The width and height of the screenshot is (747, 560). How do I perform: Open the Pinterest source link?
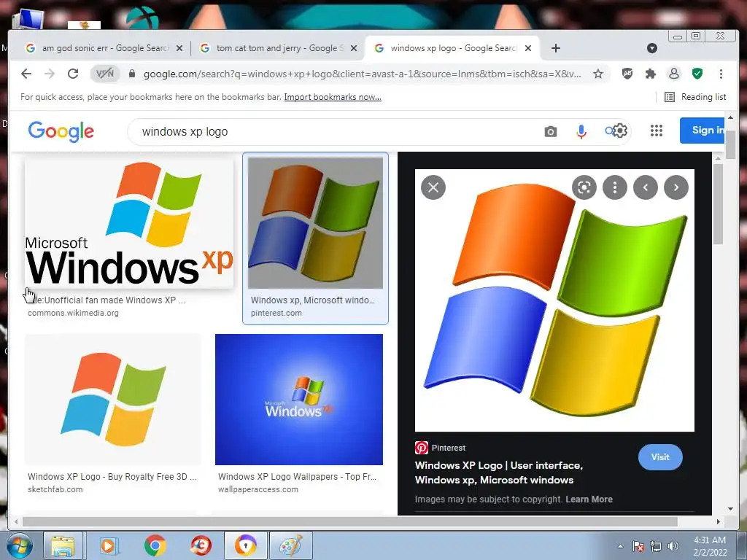tap(440, 448)
